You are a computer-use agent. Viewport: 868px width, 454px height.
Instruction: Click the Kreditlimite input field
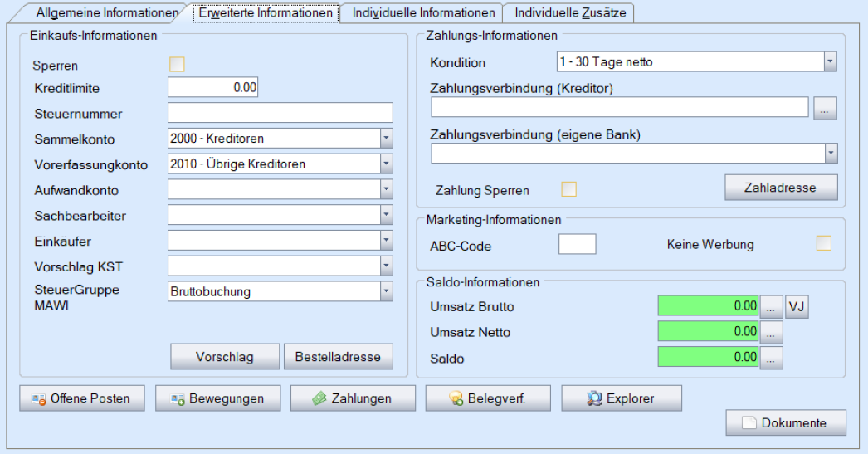pos(213,87)
